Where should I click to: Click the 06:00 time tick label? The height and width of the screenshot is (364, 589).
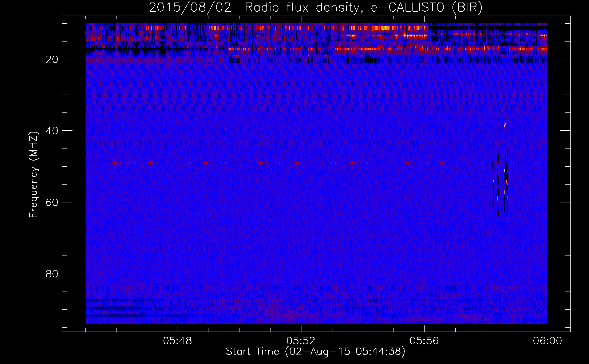pyautogui.click(x=548, y=341)
